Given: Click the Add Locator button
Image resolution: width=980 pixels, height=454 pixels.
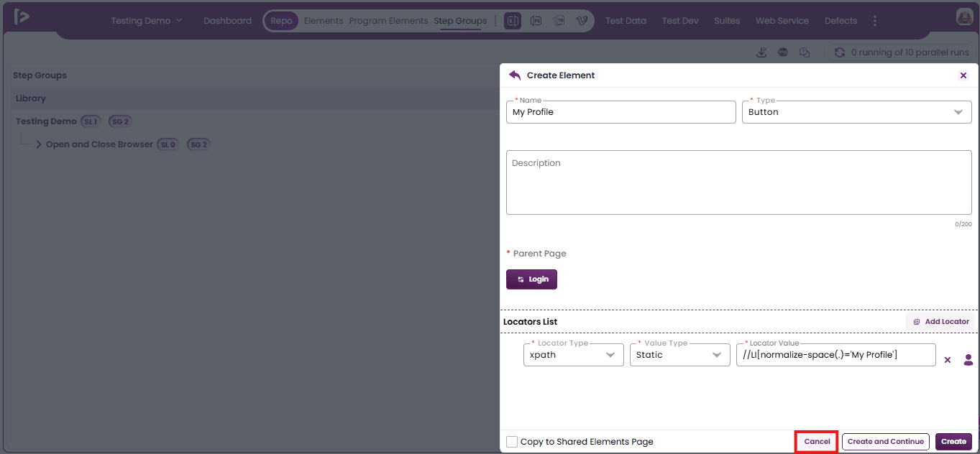Looking at the screenshot, I should pyautogui.click(x=940, y=322).
